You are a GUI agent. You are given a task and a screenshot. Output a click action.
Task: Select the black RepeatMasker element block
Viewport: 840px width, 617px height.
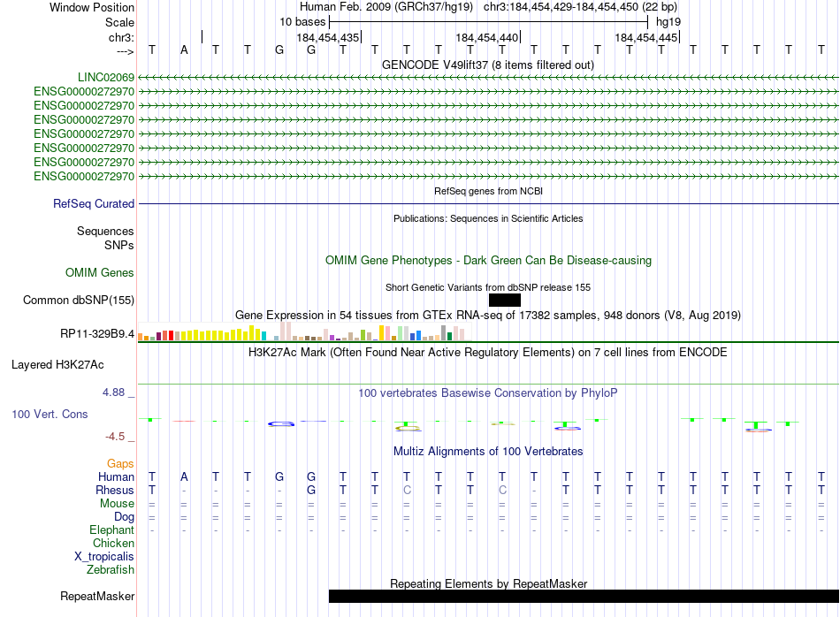[584, 596]
